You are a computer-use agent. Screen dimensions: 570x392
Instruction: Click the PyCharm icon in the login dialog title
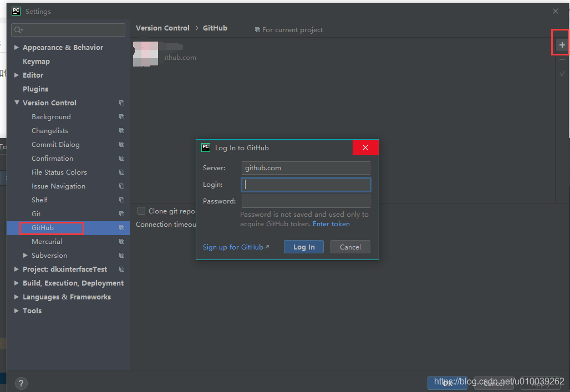click(x=206, y=147)
